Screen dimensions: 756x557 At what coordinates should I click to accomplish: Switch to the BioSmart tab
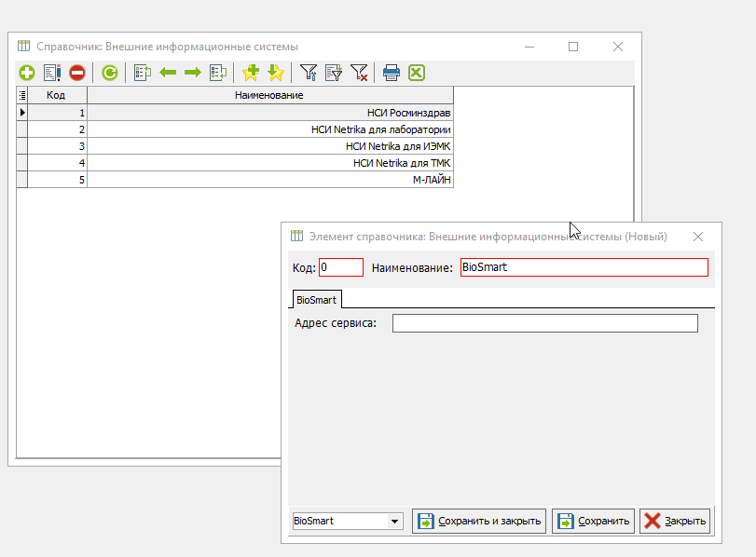tap(316, 300)
